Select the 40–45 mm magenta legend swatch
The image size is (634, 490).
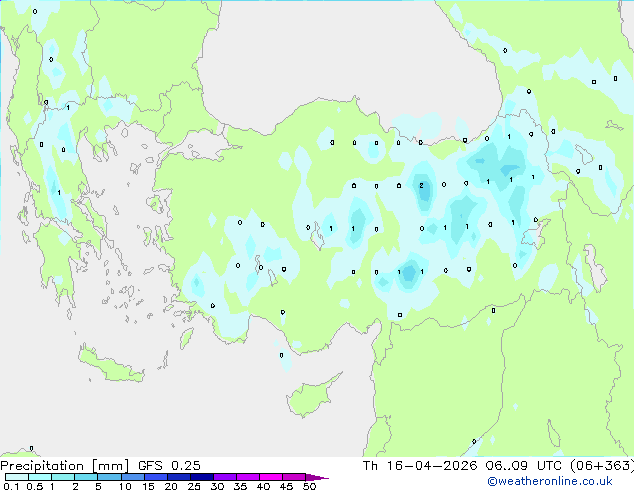point(271,477)
